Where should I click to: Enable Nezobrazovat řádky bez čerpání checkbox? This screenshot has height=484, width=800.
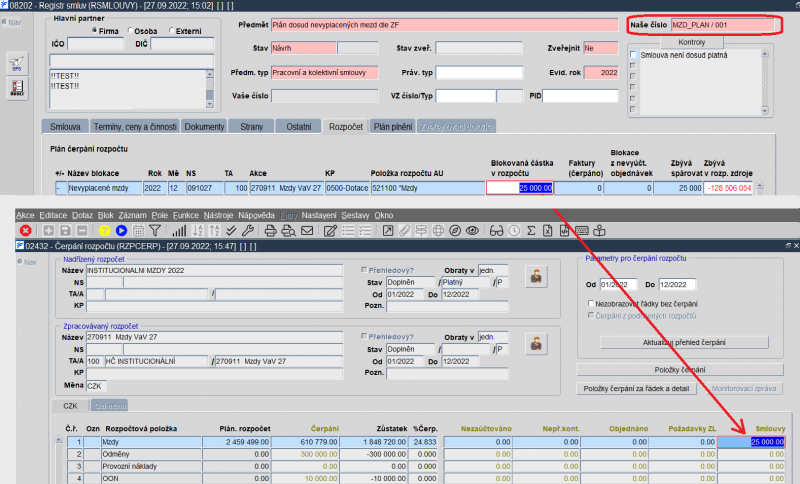[x=592, y=303]
